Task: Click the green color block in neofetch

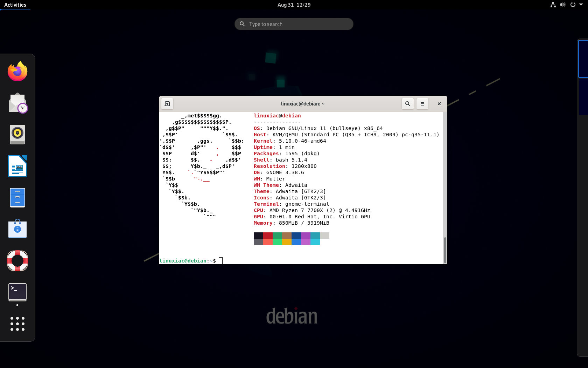Action: [277, 236]
